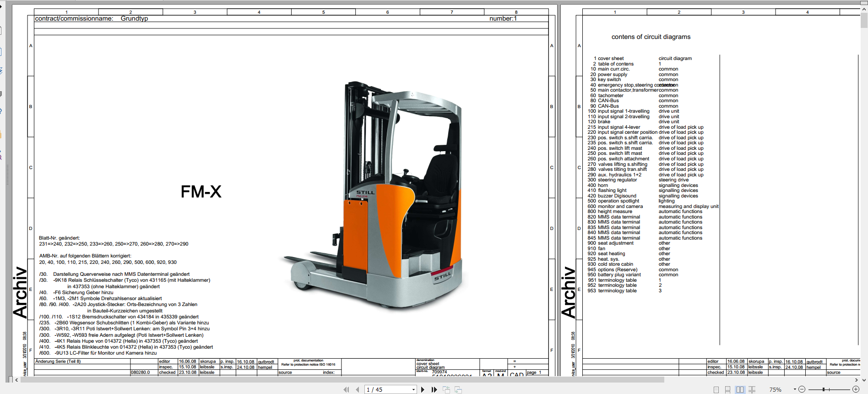This screenshot has width=868, height=394.
Task: Jump to the last page button
Action: tap(434, 390)
